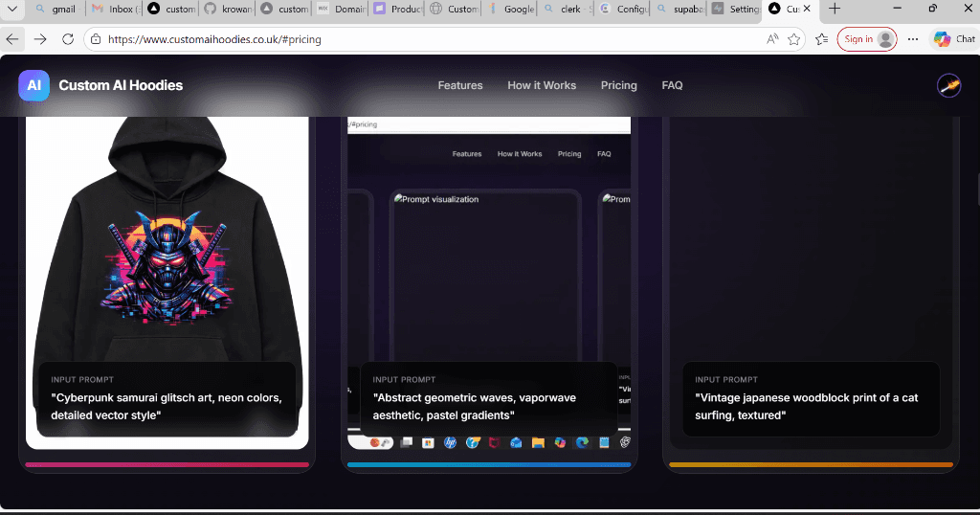Refresh the page with the reload icon
The image size is (980, 515).
(68, 39)
